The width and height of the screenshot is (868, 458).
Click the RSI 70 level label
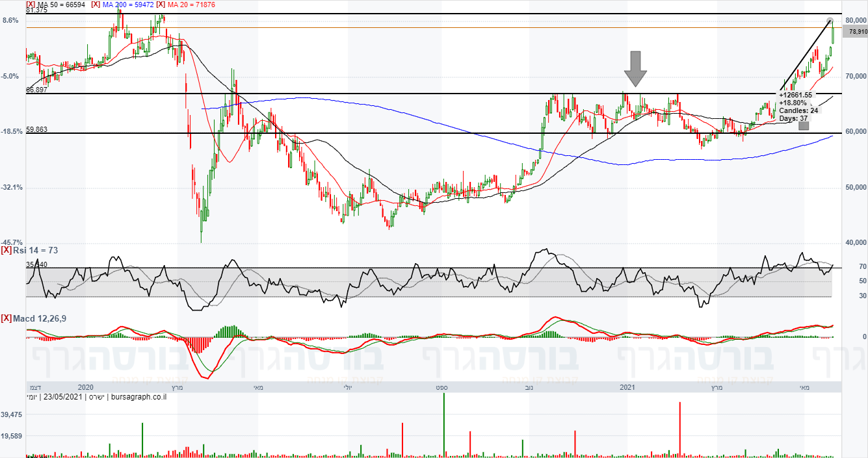coord(861,266)
